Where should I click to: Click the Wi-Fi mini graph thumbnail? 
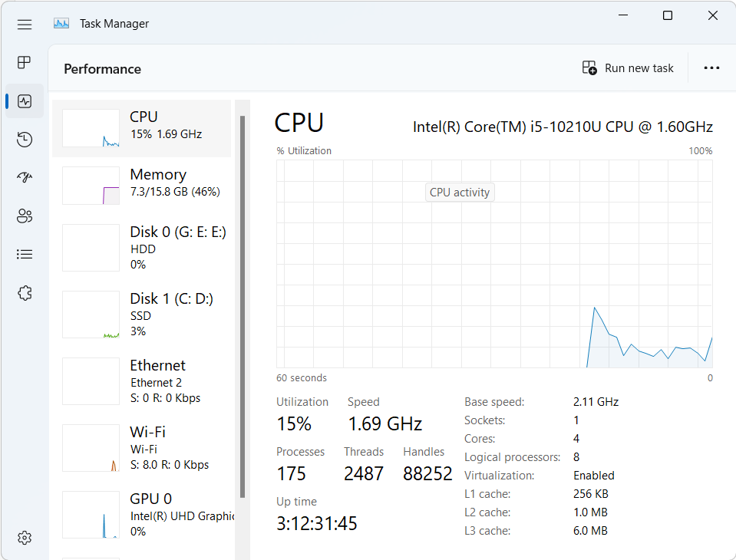91,448
